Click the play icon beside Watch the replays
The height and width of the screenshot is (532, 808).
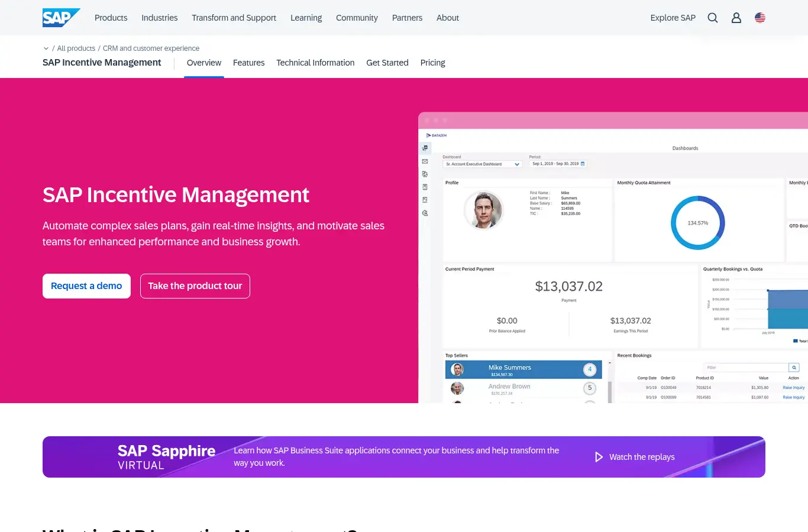(599, 457)
